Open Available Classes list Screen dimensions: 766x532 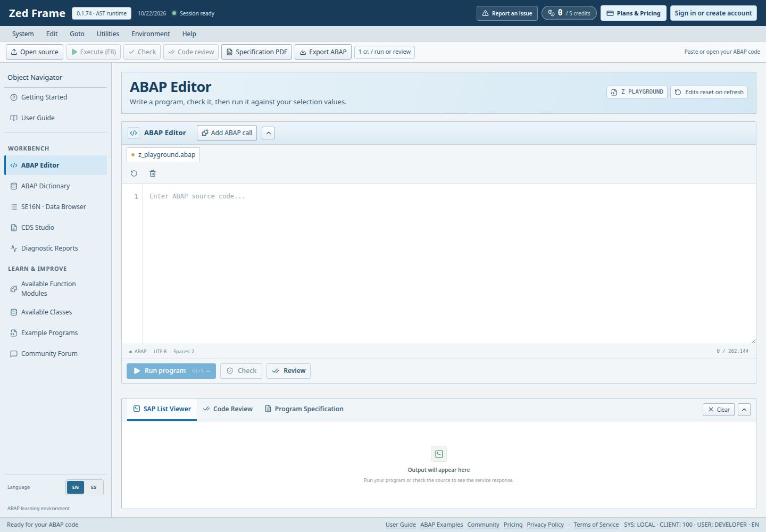pos(55,312)
